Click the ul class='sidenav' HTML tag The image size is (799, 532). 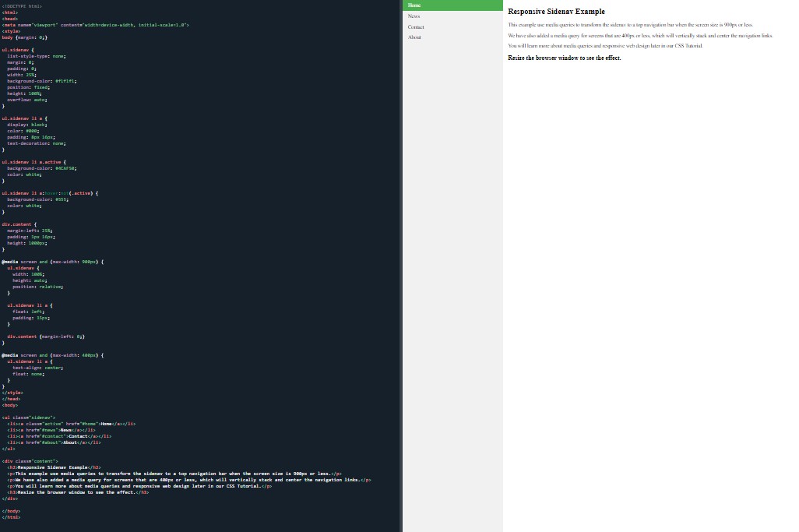click(28, 417)
